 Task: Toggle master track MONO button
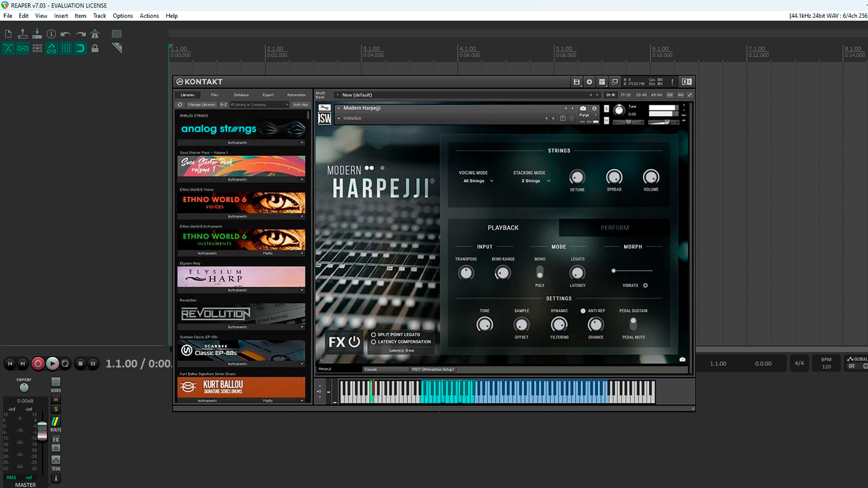pos(56,383)
